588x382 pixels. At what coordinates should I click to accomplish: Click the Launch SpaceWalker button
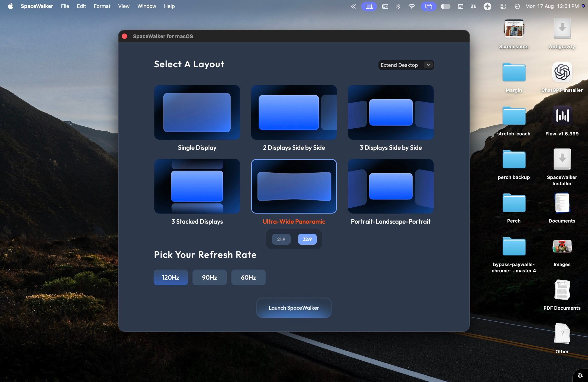[294, 308]
